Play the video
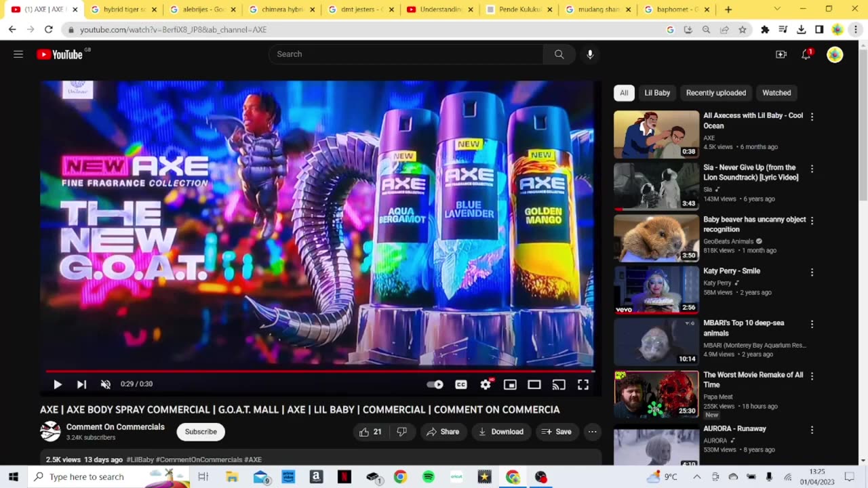This screenshot has width=868, height=488. click(x=58, y=384)
